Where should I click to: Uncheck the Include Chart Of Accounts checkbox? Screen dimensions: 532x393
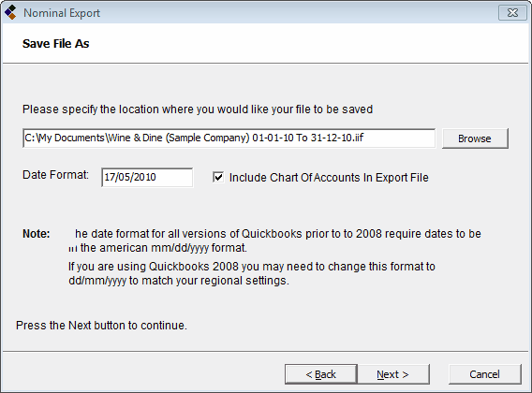218,177
